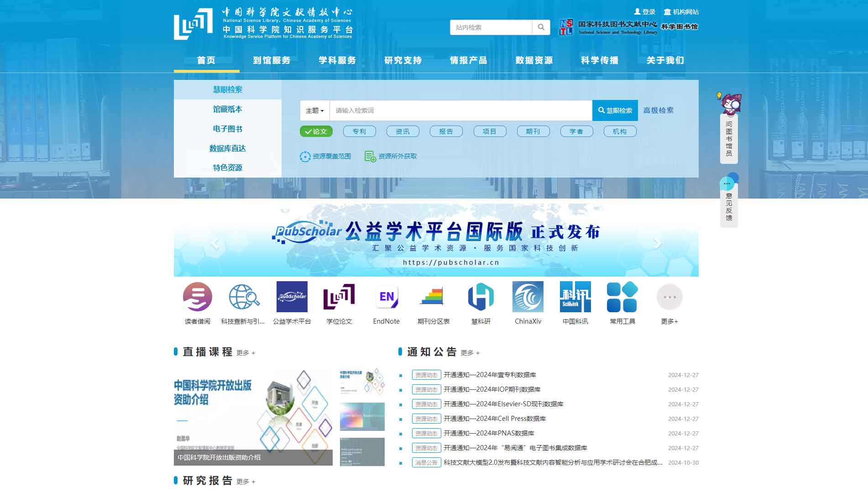Open notice 开通通知—2024年PNAS数据库
The height and width of the screenshot is (493, 868).
(489, 433)
